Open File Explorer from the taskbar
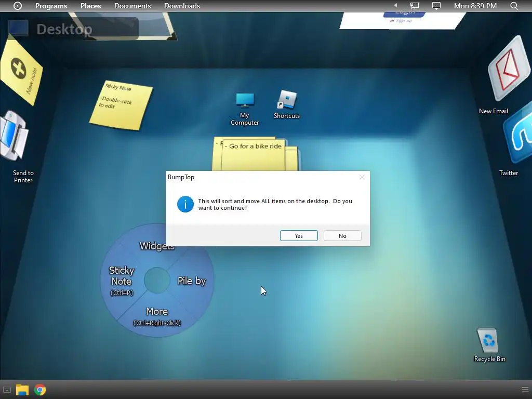 [22, 390]
